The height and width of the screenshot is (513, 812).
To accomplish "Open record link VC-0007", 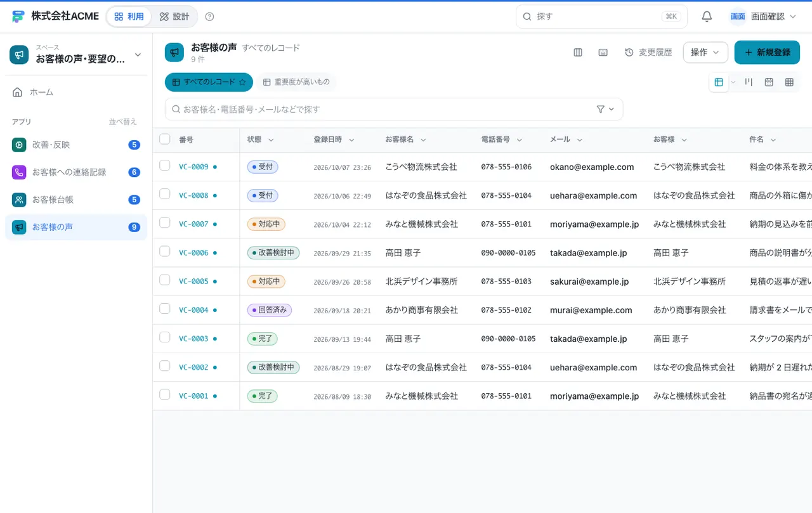I will tap(193, 224).
